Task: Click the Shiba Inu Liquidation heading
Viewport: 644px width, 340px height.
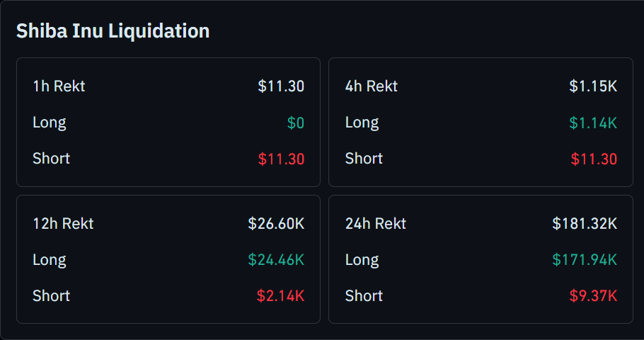Action: [113, 31]
